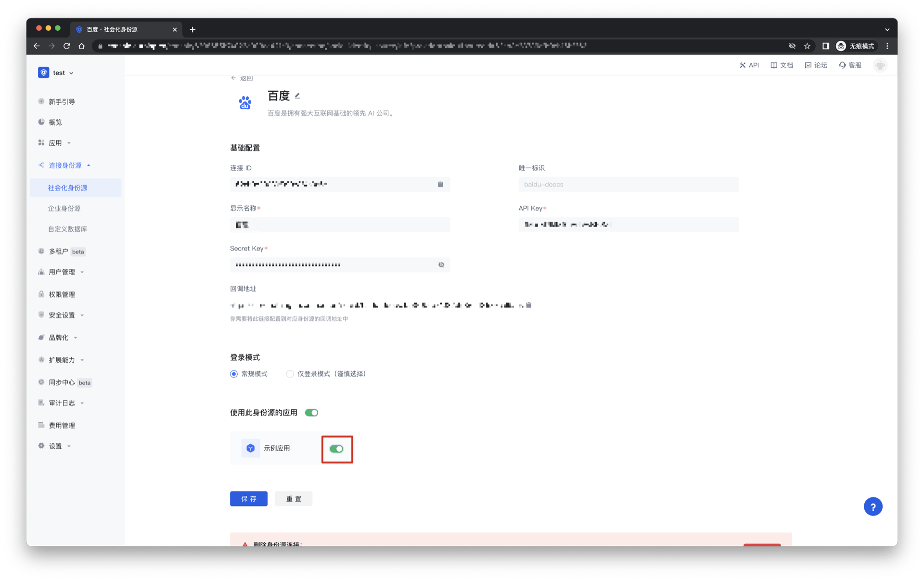Copy the callback URL with clipboard icon
Image resolution: width=924 pixels, height=581 pixels.
[529, 305]
